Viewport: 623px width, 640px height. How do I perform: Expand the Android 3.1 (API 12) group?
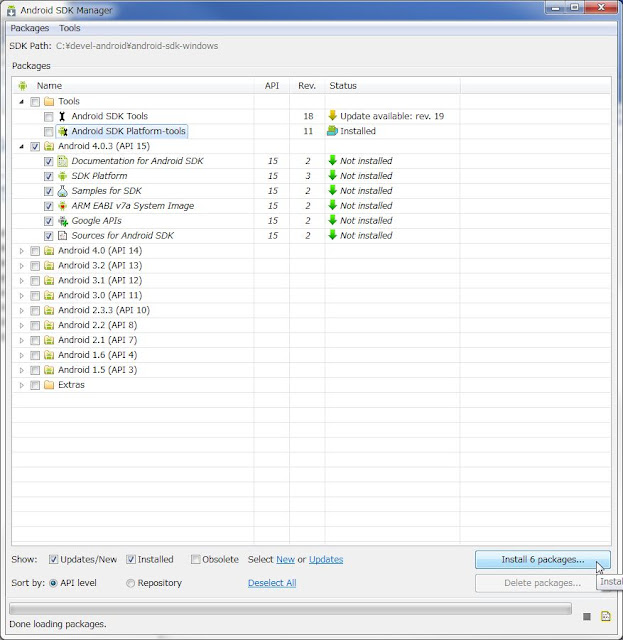click(x=22, y=281)
